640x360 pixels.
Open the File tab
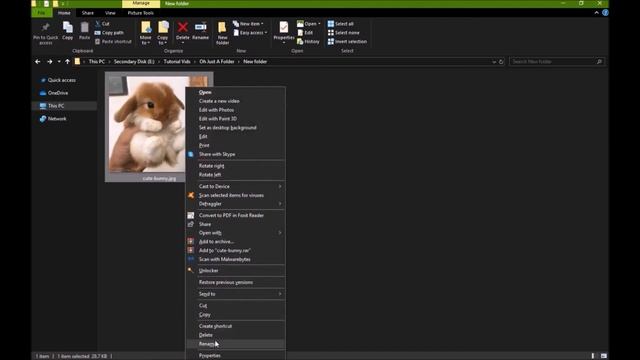pyautogui.click(x=41, y=13)
